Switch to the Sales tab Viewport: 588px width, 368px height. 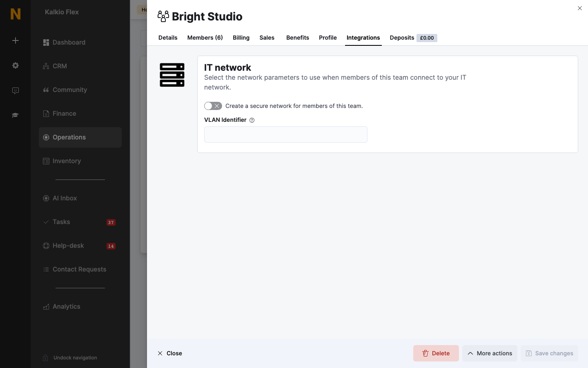pos(267,38)
